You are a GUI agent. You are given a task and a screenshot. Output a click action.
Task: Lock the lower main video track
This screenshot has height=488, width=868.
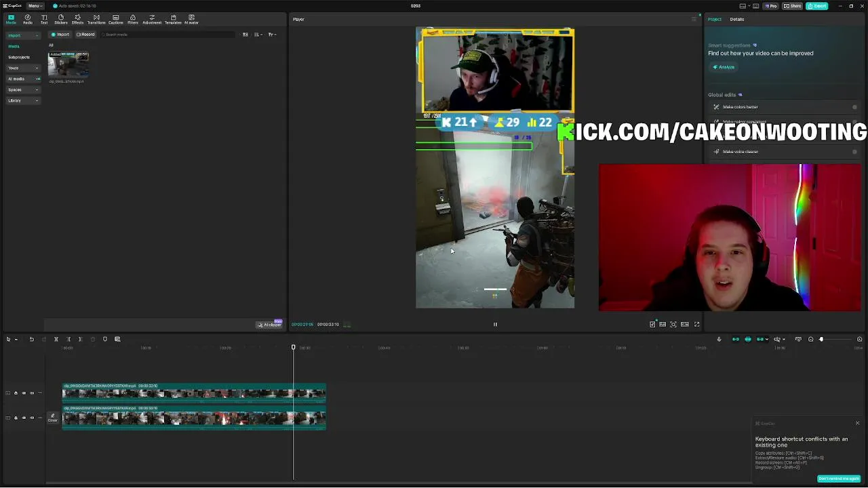[16, 418]
